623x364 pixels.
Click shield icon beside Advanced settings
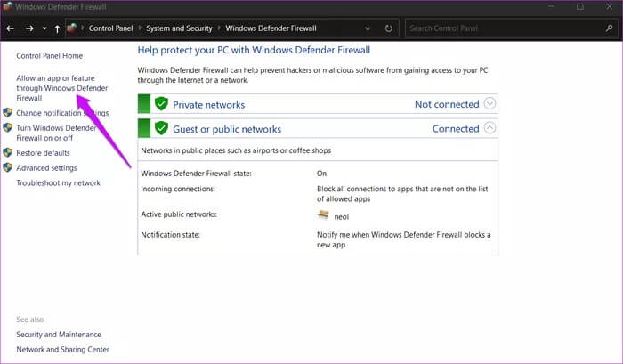pos(7,167)
